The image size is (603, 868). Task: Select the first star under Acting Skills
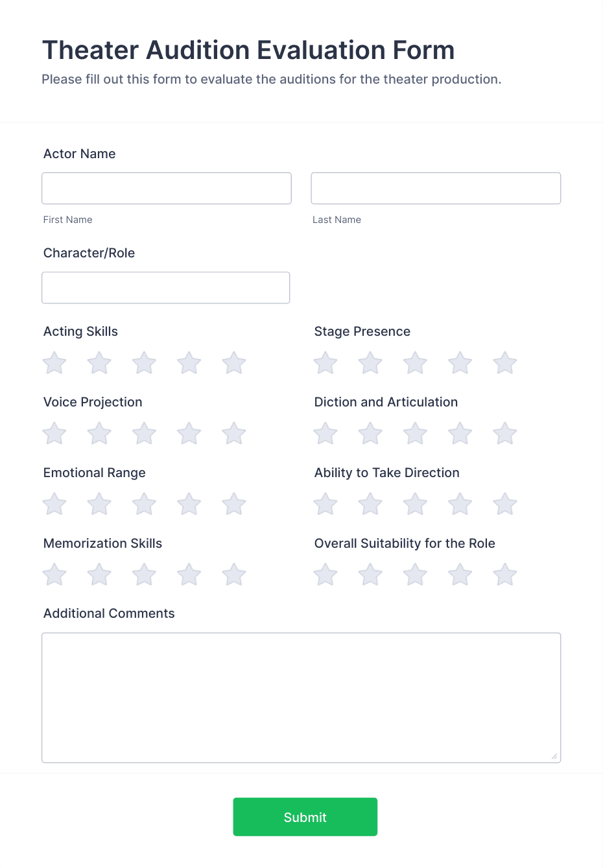click(x=54, y=363)
